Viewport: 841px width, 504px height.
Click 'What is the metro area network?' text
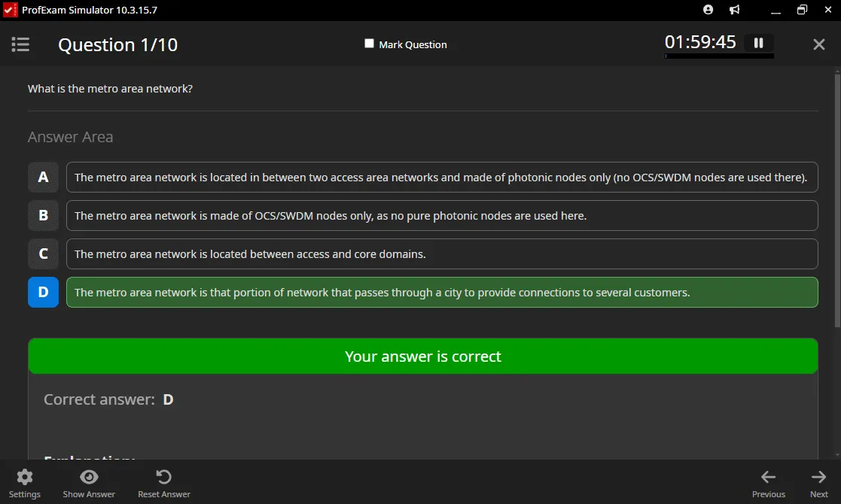point(110,89)
